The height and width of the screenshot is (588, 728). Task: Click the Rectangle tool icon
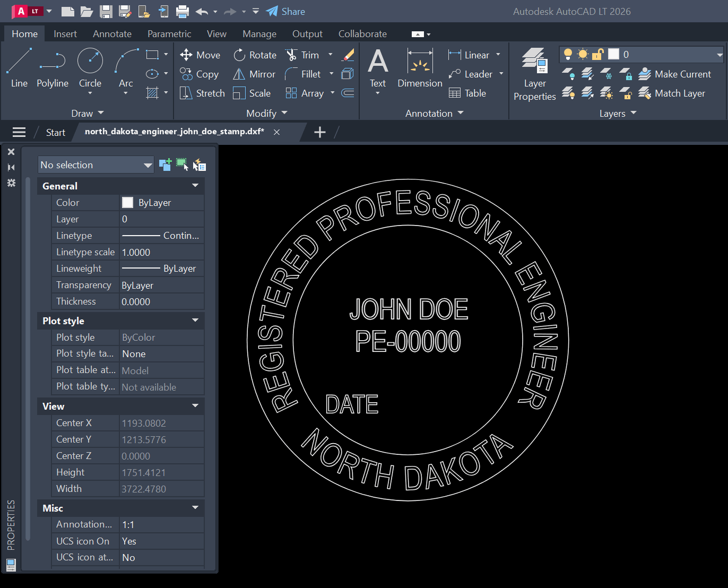pyautogui.click(x=152, y=55)
